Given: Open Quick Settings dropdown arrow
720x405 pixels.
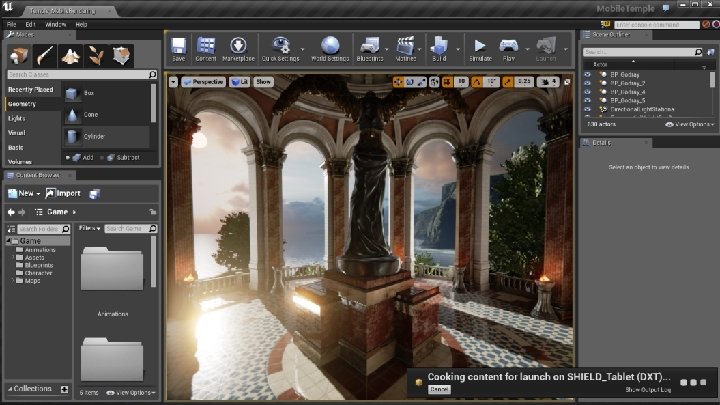Looking at the screenshot, I should [x=302, y=49].
